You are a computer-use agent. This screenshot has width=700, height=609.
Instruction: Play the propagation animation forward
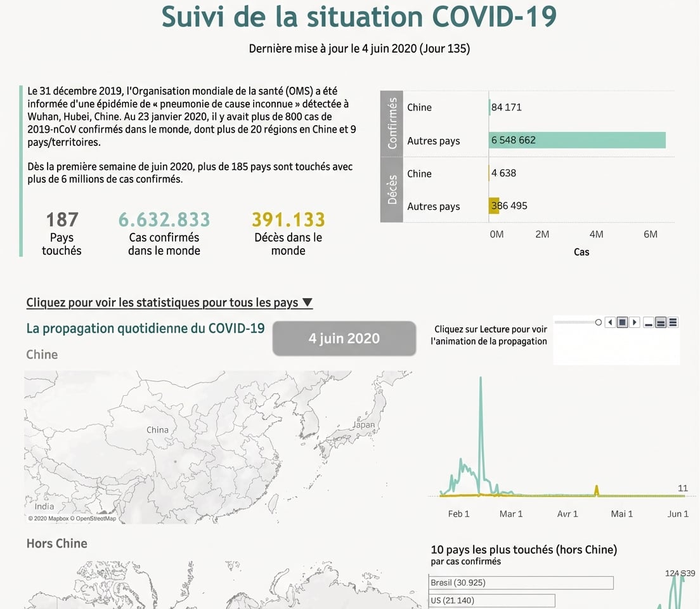634,322
